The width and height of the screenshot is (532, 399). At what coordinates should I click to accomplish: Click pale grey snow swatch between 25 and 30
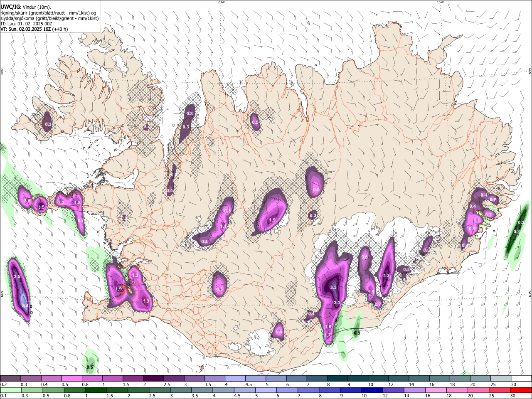[x=501, y=379]
